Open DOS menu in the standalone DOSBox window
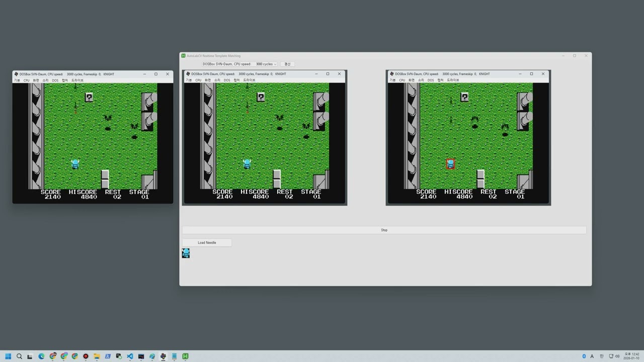 coord(55,80)
